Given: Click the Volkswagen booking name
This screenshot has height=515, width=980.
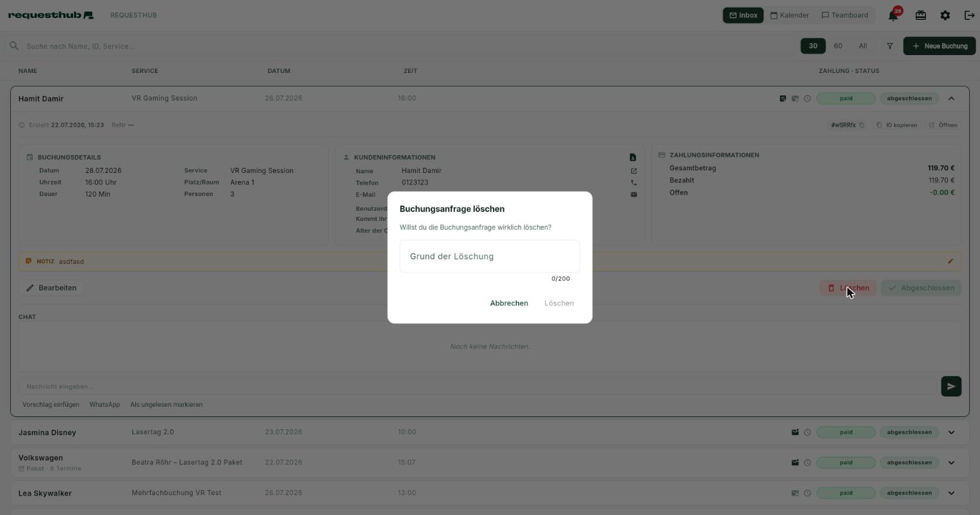Looking at the screenshot, I should 40,458.
